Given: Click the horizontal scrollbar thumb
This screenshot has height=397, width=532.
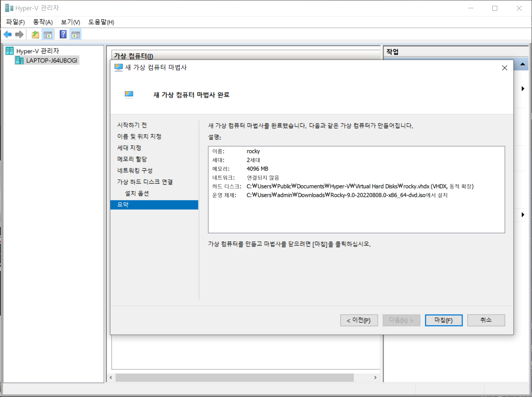Looking at the screenshot, I should click(234, 378).
